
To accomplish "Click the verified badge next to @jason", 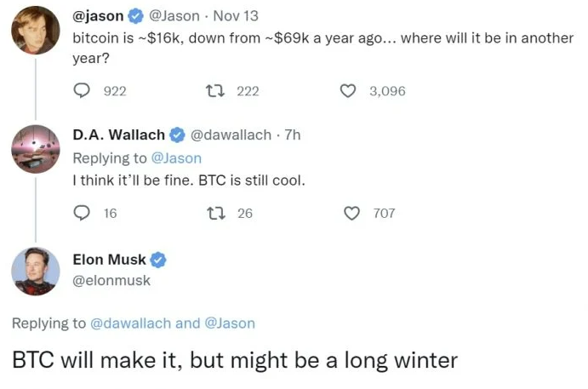I will coord(135,15).
